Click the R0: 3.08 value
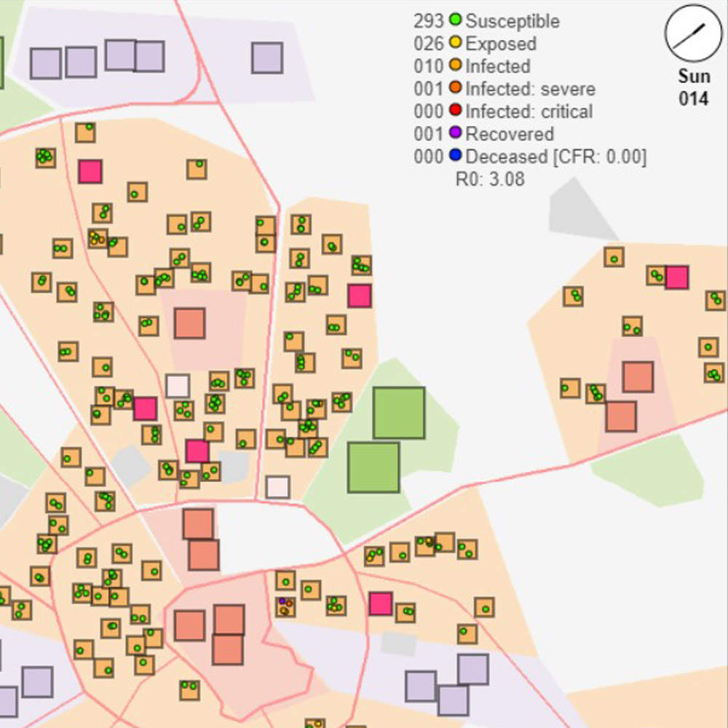Image resolution: width=728 pixels, height=728 pixels. (x=489, y=179)
